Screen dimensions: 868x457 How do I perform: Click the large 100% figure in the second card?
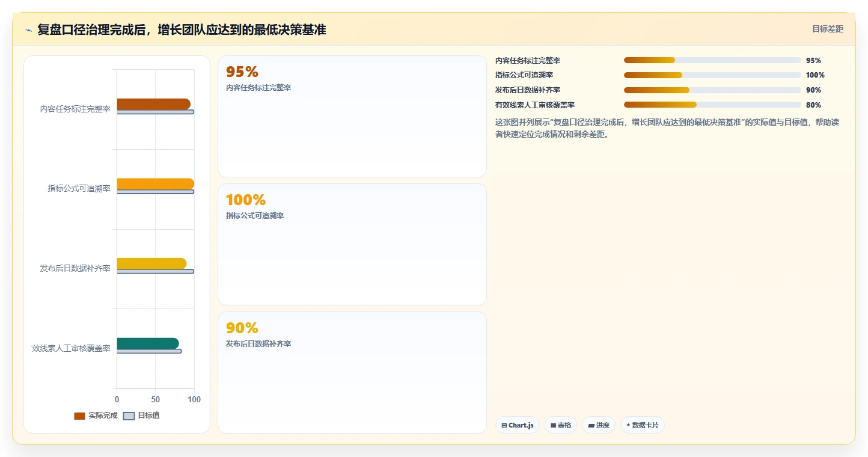coord(246,200)
